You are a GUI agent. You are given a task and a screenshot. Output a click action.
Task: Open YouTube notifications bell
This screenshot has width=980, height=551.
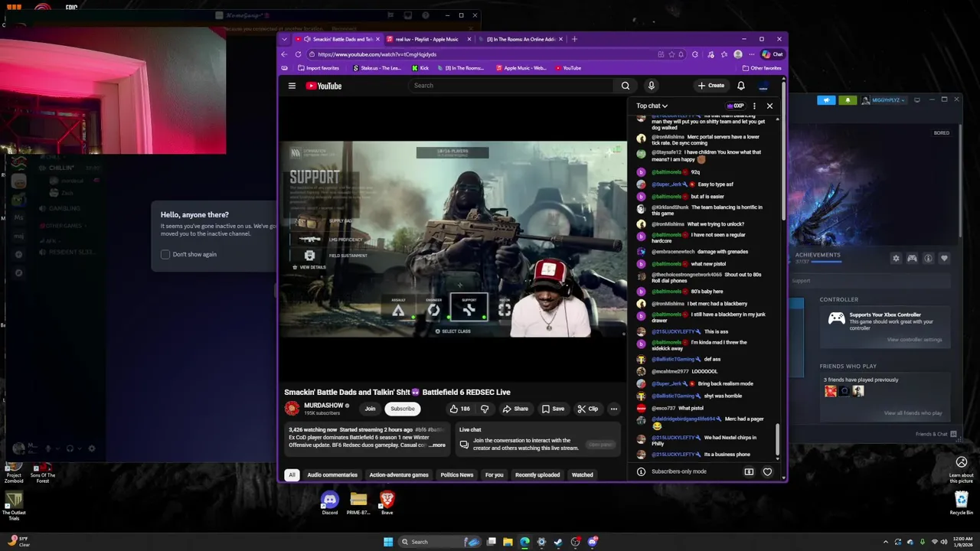[x=740, y=86]
